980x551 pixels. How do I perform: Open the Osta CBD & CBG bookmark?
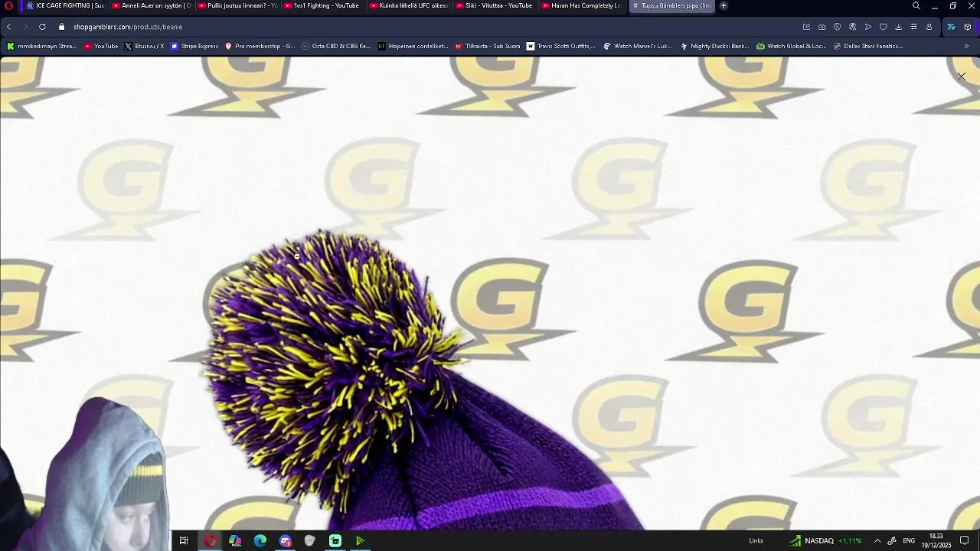coord(336,46)
